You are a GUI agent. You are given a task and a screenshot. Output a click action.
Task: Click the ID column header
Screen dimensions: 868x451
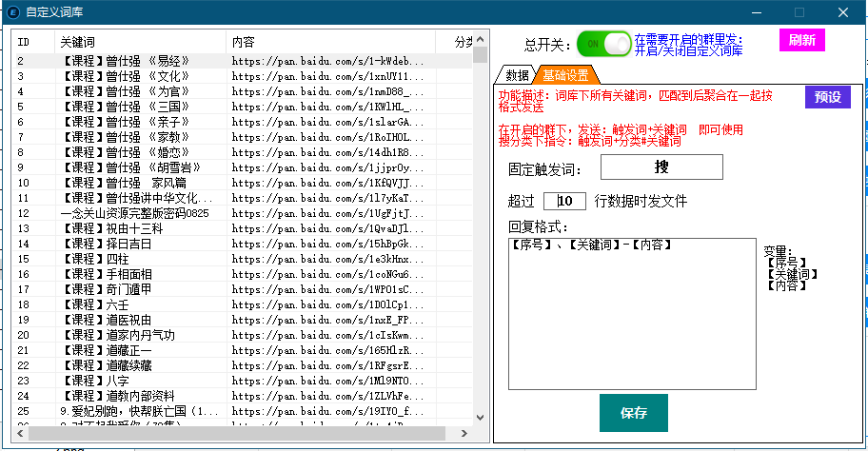(x=33, y=42)
